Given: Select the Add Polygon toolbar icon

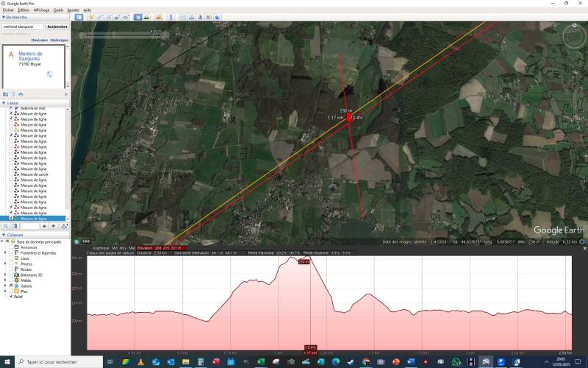Looking at the screenshot, I should pos(100,17).
